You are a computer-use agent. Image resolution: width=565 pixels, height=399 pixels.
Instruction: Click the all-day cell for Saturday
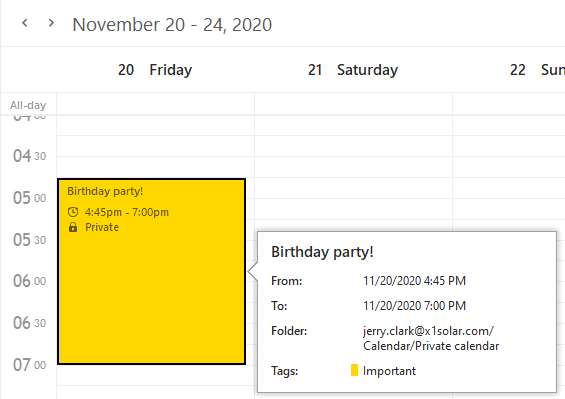coord(353,104)
